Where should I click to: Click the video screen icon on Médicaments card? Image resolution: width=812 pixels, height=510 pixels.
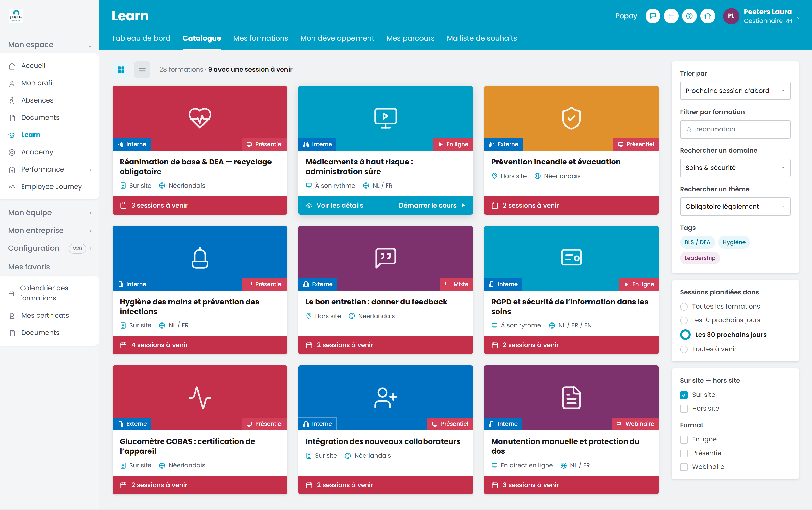385,118
